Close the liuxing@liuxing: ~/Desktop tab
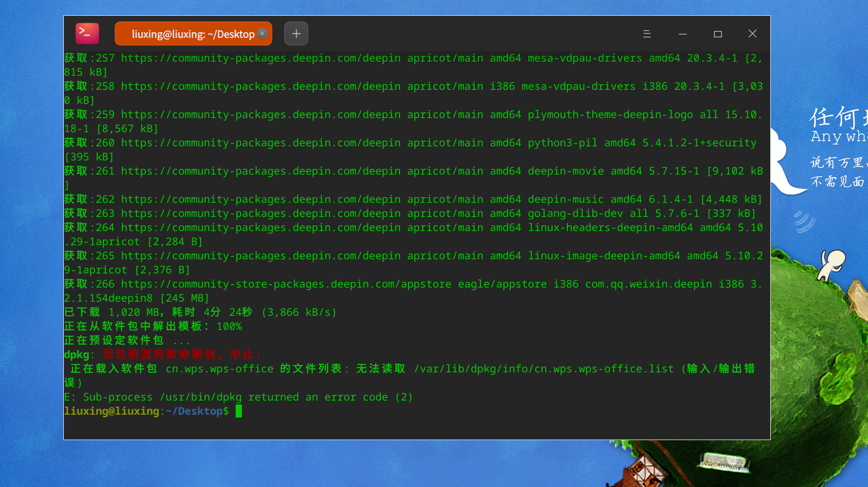The width and height of the screenshot is (868, 487). tap(262, 33)
